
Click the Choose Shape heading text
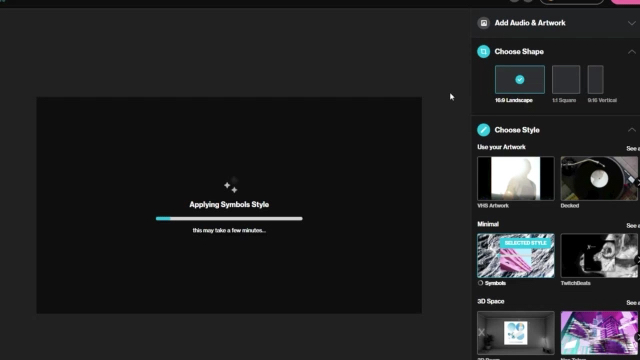point(519,51)
